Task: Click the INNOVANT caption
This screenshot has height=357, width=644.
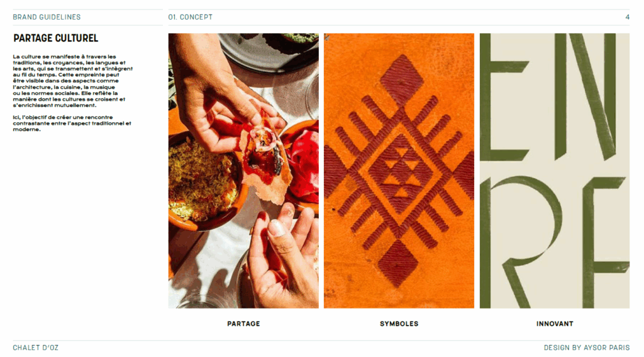Action: (555, 324)
